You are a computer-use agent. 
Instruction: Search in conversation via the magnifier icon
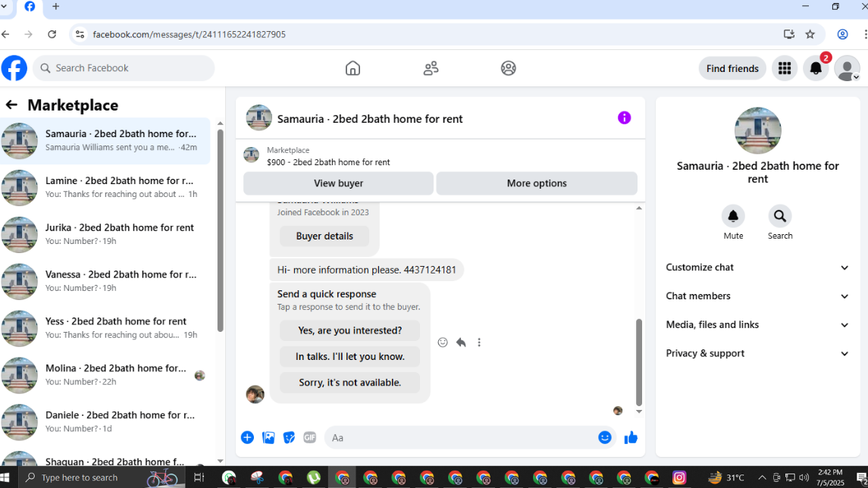(x=779, y=216)
